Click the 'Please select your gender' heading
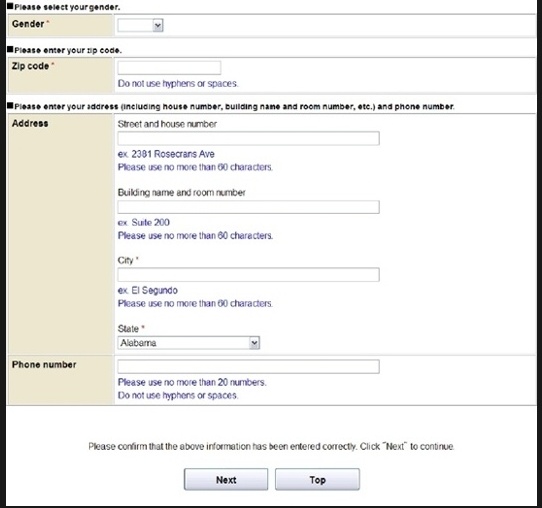 click(67, 7)
